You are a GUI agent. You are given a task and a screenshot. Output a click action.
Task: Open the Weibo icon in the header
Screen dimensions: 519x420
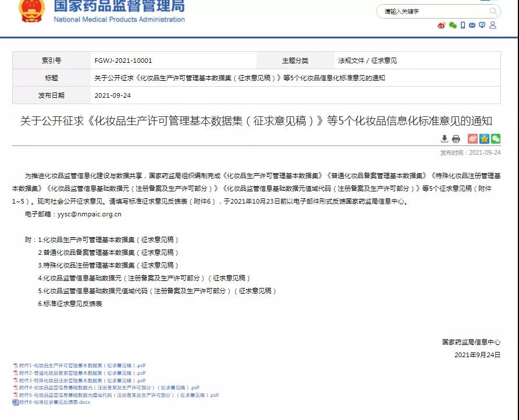441,26
